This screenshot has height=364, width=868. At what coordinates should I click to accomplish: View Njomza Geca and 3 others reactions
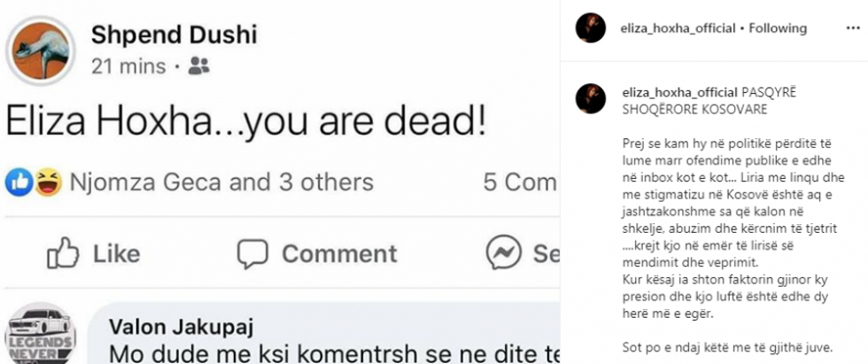click(221, 182)
